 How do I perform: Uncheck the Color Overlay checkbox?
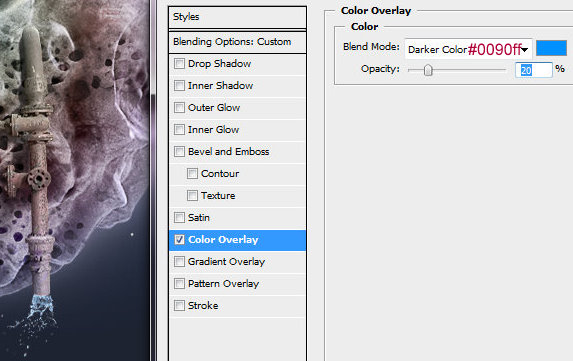[x=179, y=239]
